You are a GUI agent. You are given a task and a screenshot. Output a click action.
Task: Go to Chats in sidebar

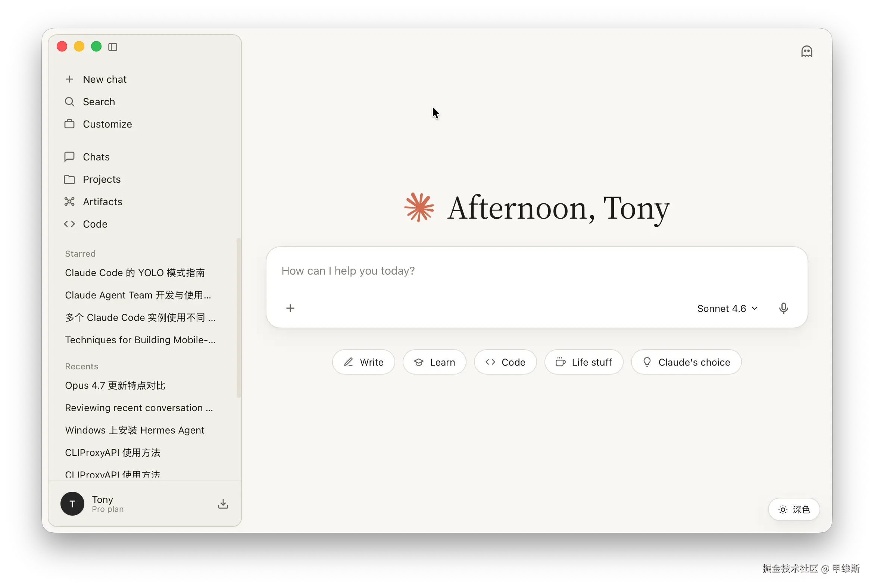coord(96,157)
